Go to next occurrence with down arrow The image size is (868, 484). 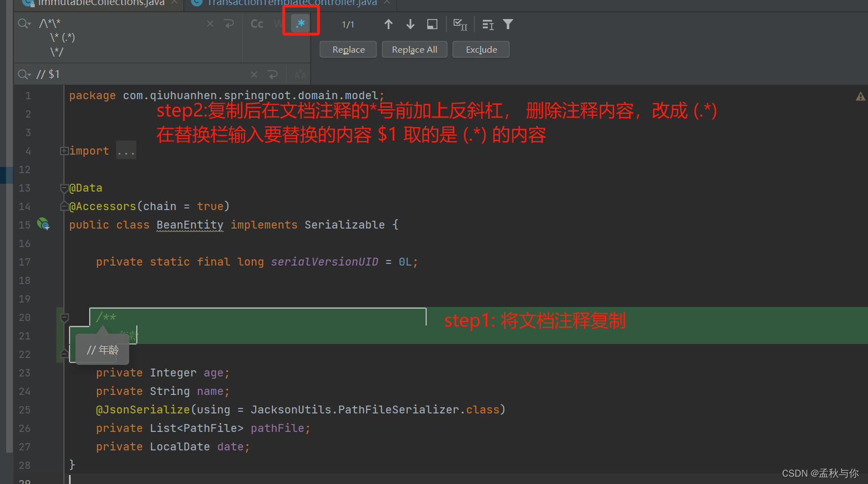[x=410, y=24]
